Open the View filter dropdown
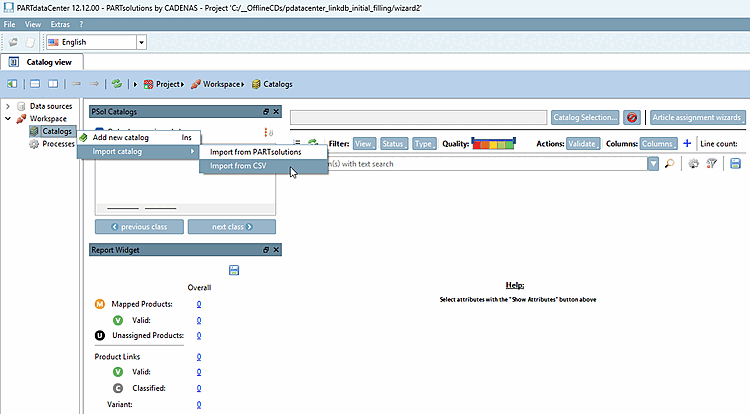The width and height of the screenshot is (750, 414). 364,144
